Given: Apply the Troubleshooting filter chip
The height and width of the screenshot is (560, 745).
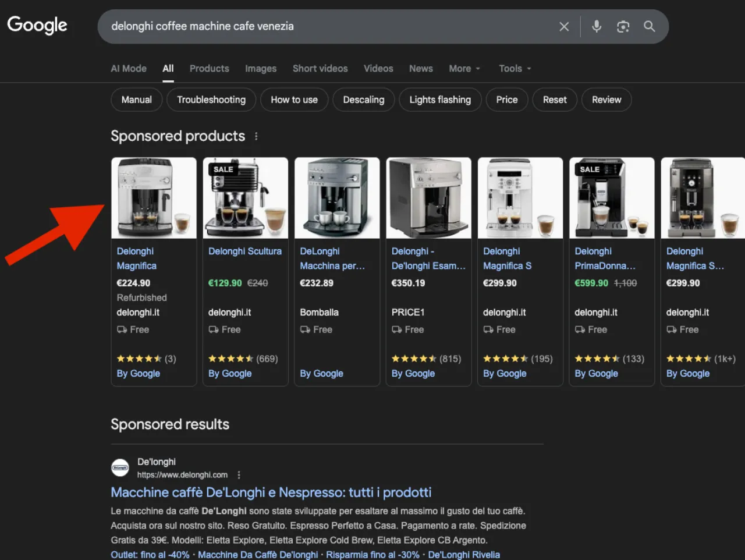Looking at the screenshot, I should [211, 100].
